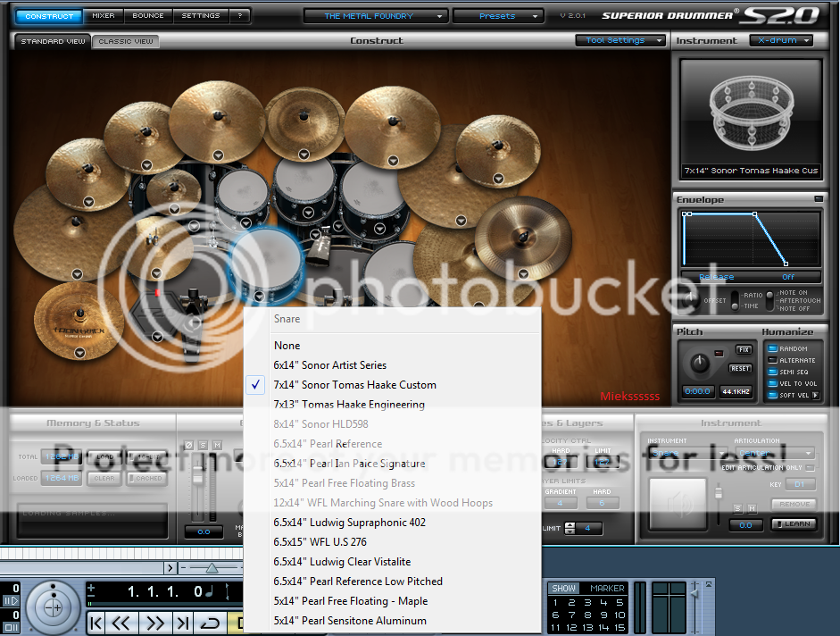Click the S solo button in Instrument panel

tap(737, 508)
